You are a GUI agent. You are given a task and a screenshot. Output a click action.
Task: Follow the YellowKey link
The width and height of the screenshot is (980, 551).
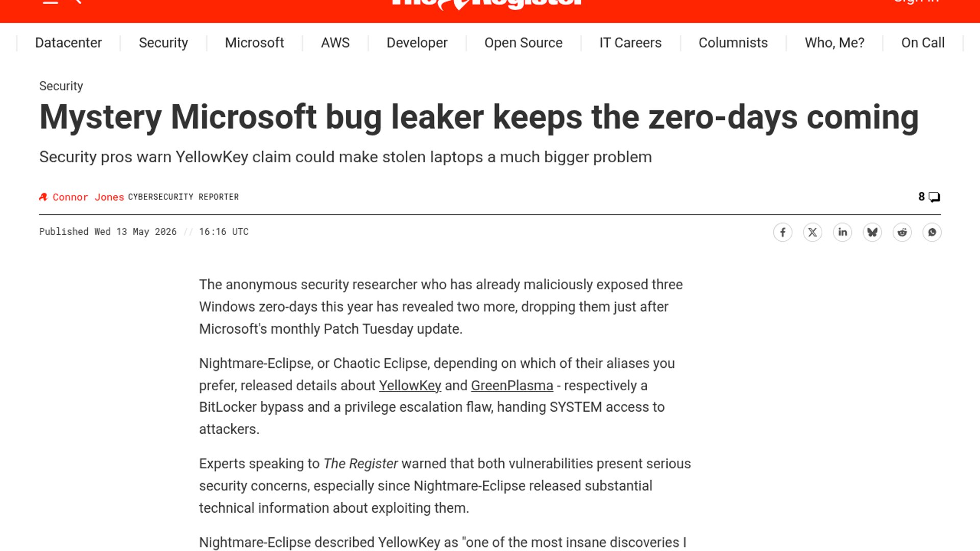(410, 386)
